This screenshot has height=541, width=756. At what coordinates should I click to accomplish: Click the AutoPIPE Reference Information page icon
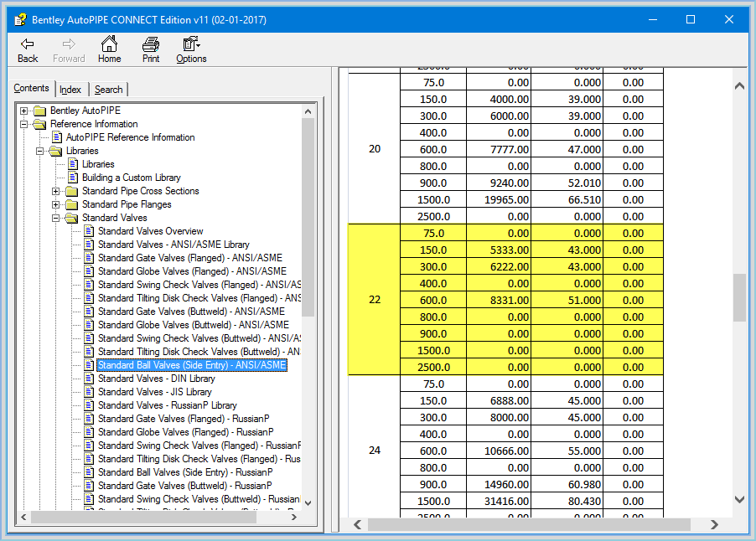[57, 137]
